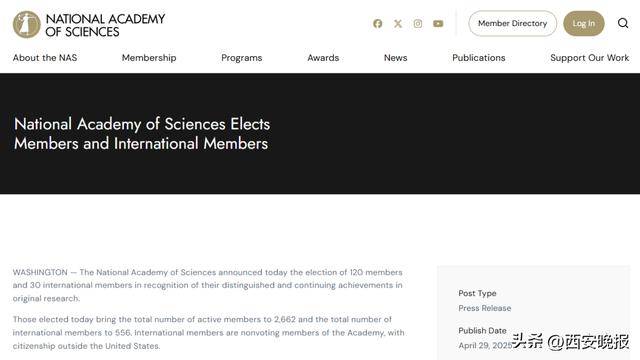Expand the Programs navigation menu

pos(242,58)
